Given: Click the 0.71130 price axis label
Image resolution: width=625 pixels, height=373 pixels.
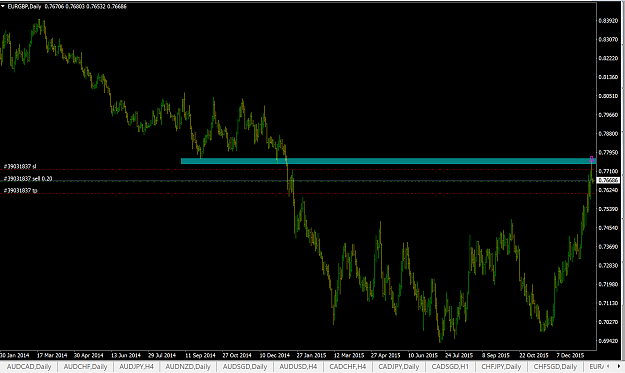Looking at the screenshot, I should [609, 303].
